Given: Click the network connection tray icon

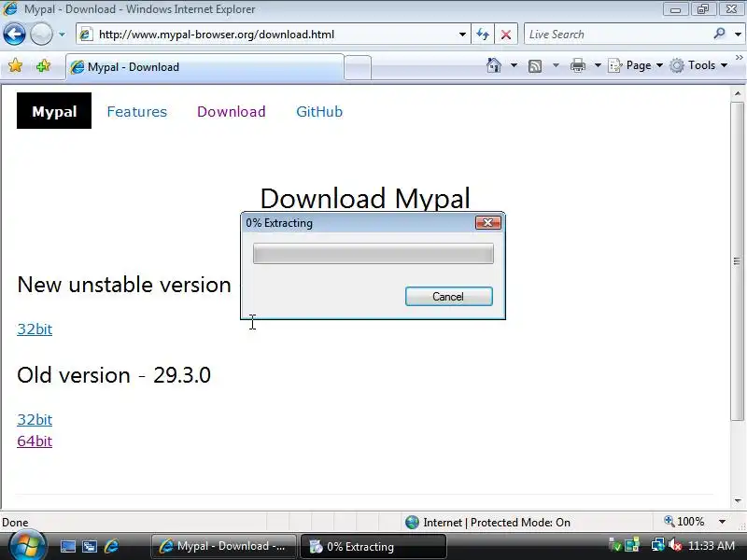Looking at the screenshot, I should (658, 545).
